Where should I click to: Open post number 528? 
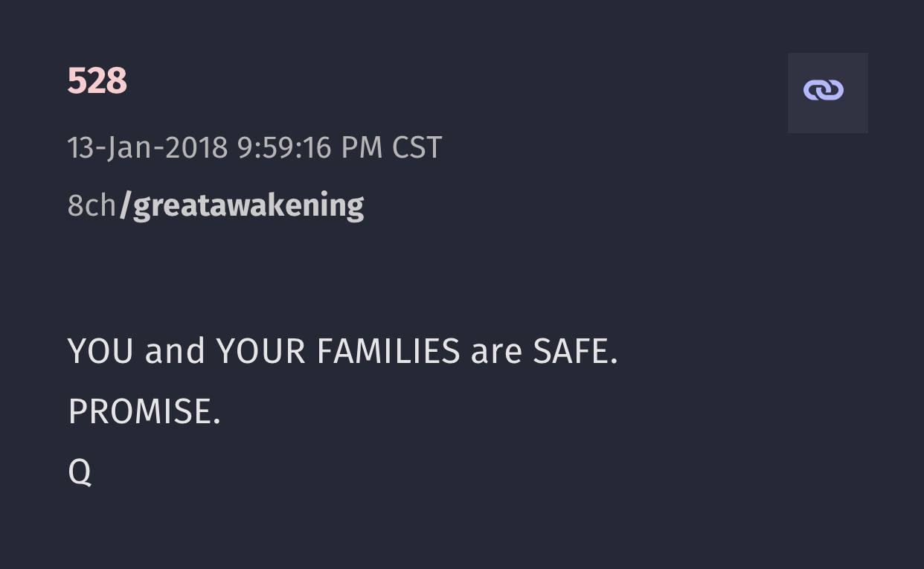(97, 81)
